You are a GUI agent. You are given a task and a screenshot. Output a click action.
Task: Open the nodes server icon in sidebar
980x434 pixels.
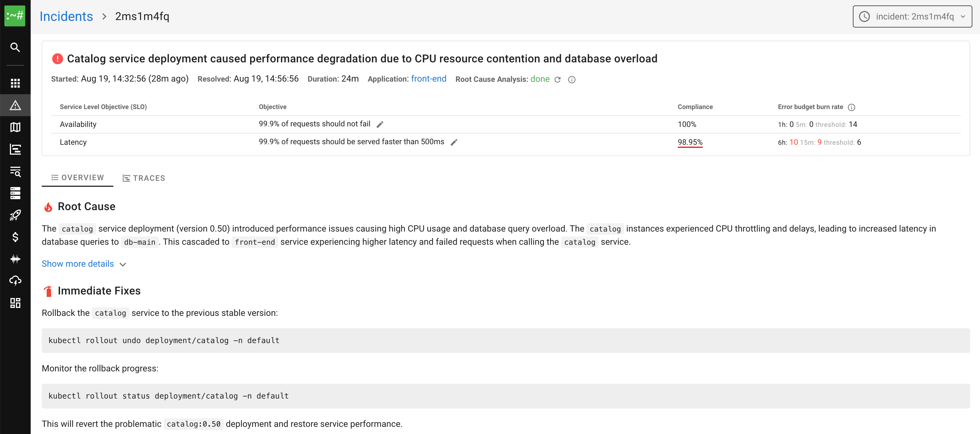[15, 193]
